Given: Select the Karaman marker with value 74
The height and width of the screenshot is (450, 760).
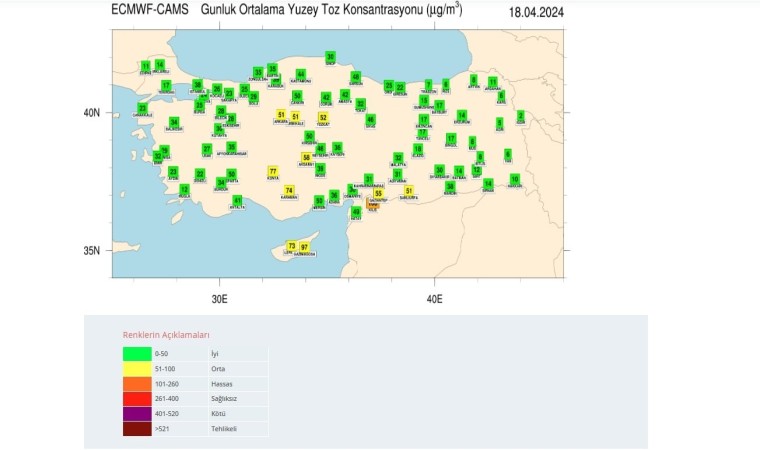Looking at the screenshot, I should (289, 190).
